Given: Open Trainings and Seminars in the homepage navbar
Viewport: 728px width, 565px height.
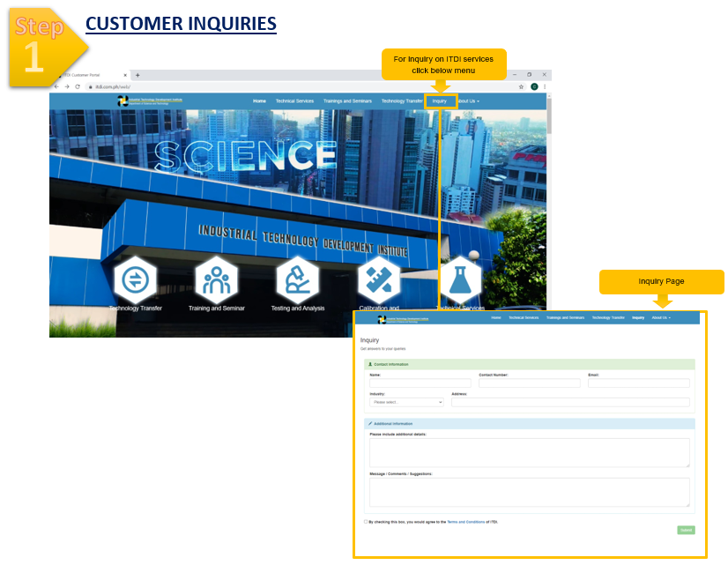Looking at the screenshot, I should point(348,101).
